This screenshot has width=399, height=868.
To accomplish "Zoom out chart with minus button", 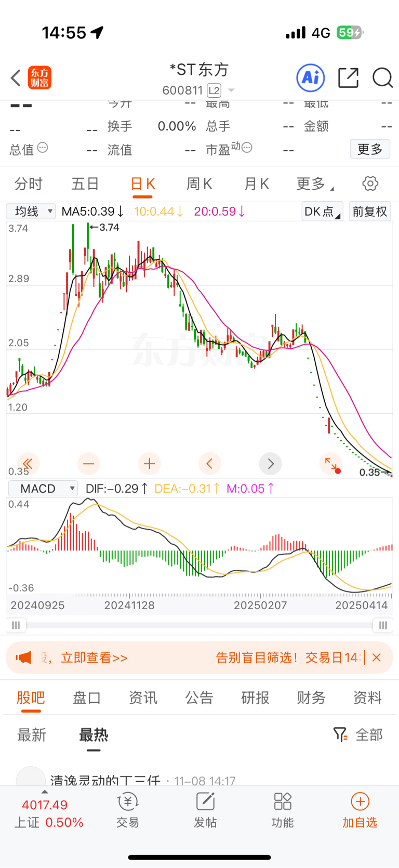I will (89, 464).
